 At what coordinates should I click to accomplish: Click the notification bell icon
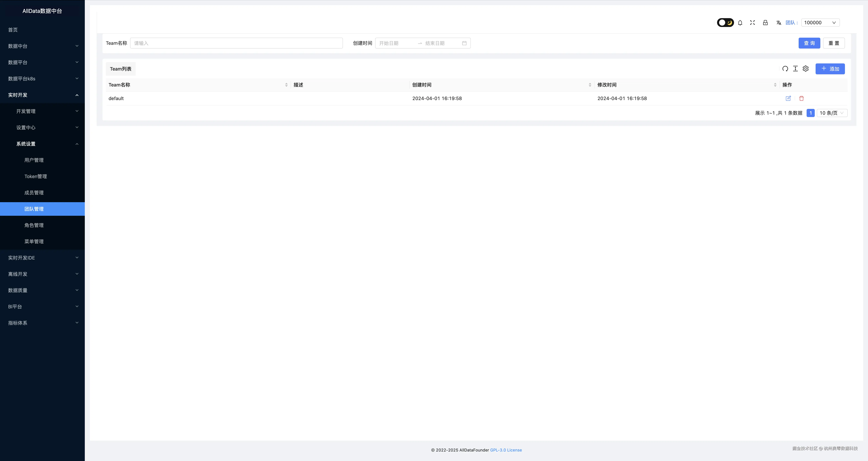[740, 23]
